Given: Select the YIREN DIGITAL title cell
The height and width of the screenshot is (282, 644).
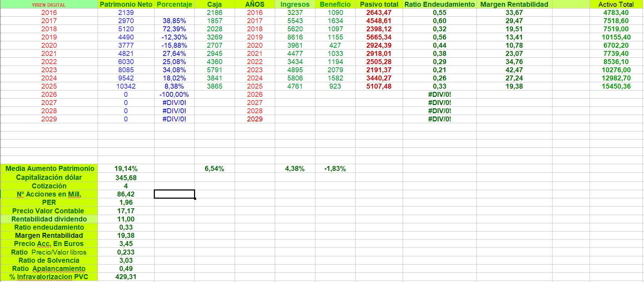Looking at the screenshot, I should click(49, 5).
